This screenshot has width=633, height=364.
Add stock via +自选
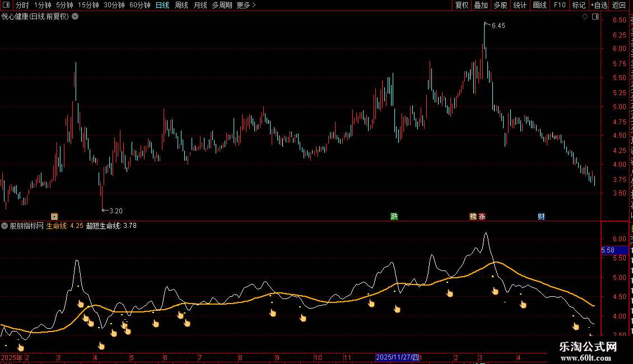point(599,5)
